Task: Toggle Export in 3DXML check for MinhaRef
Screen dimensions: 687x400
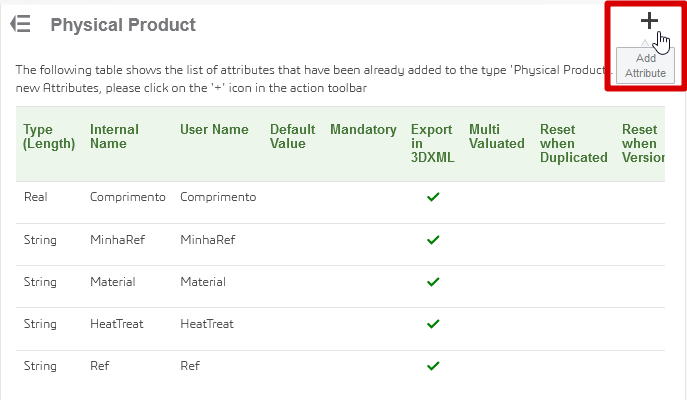Action: [x=433, y=240]
